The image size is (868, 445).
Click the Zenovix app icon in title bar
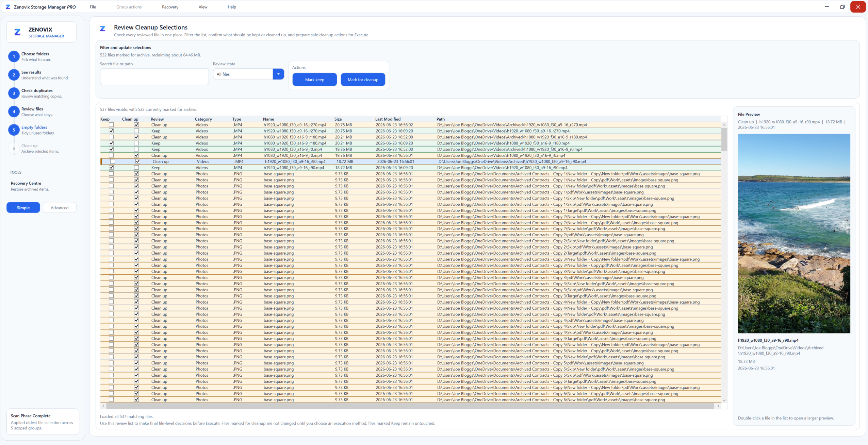(8, 7)
